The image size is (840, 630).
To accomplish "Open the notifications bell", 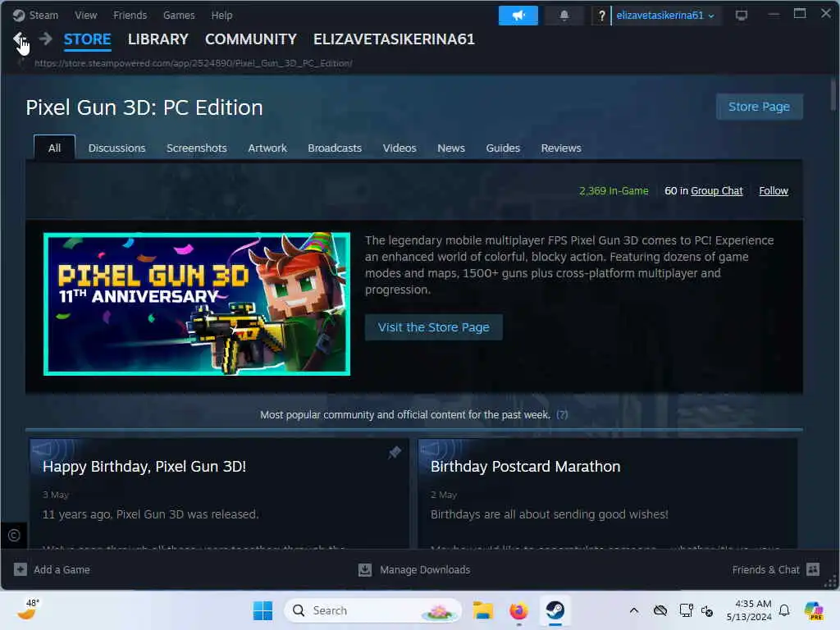I will 564,16.
